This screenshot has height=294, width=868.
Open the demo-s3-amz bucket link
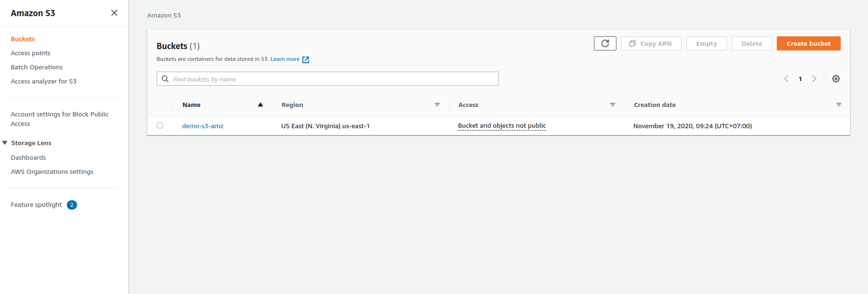pyautogui.click(x=203, y=126)
